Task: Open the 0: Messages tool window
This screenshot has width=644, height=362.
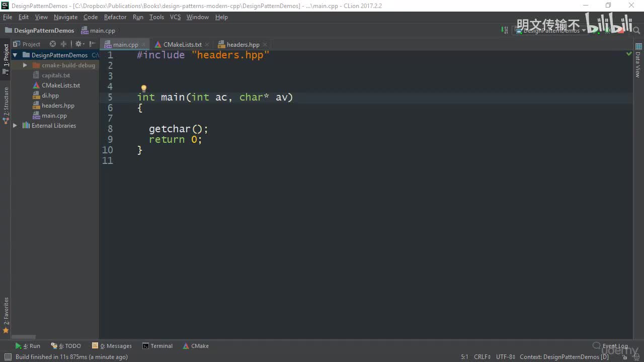Action: tap(112, 346)
